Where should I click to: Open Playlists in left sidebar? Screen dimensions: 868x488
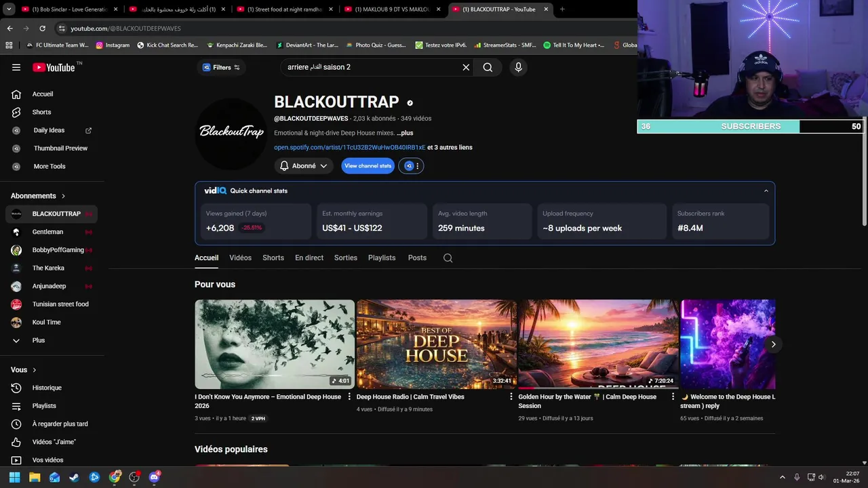click(44, 406)
